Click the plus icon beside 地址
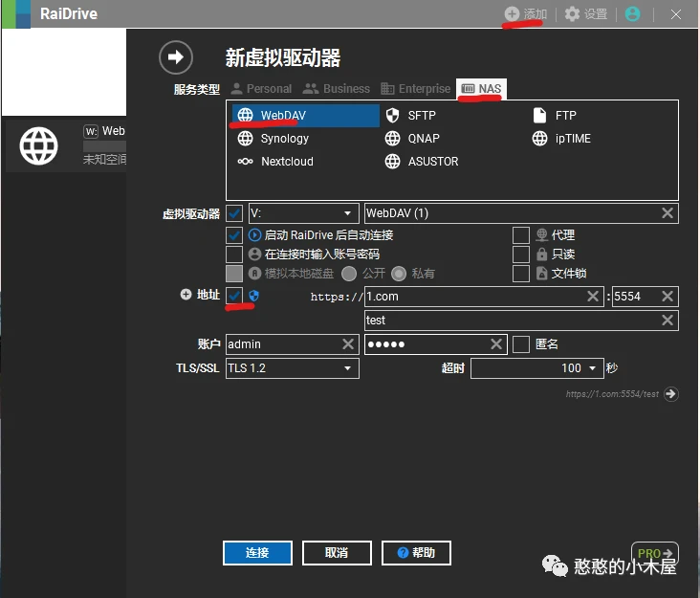The height and width of the screenshot is (598, 700). pyautogui.click(x=186, y=295)
